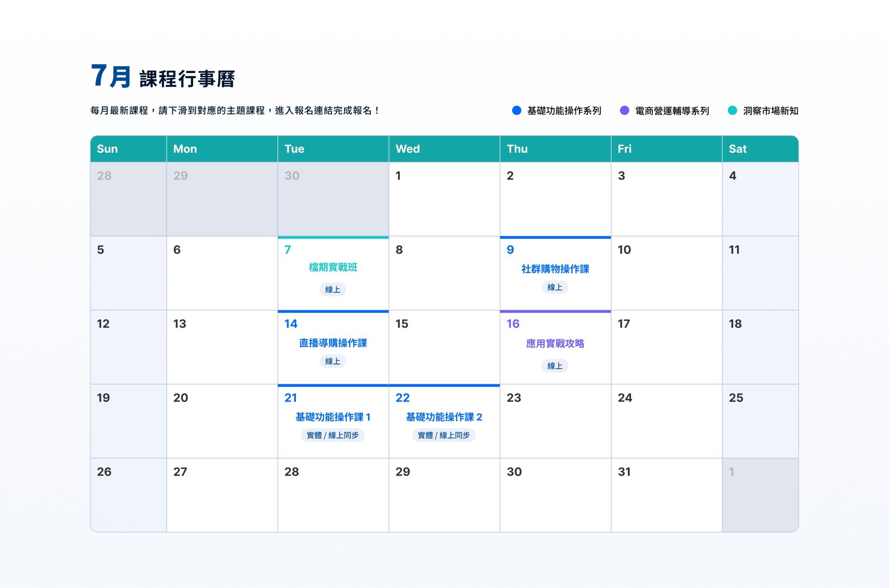Image resolution: width=889 pixels, height=588 pixels.
Task: Click the Wed column header
Action: pos(444,149)
